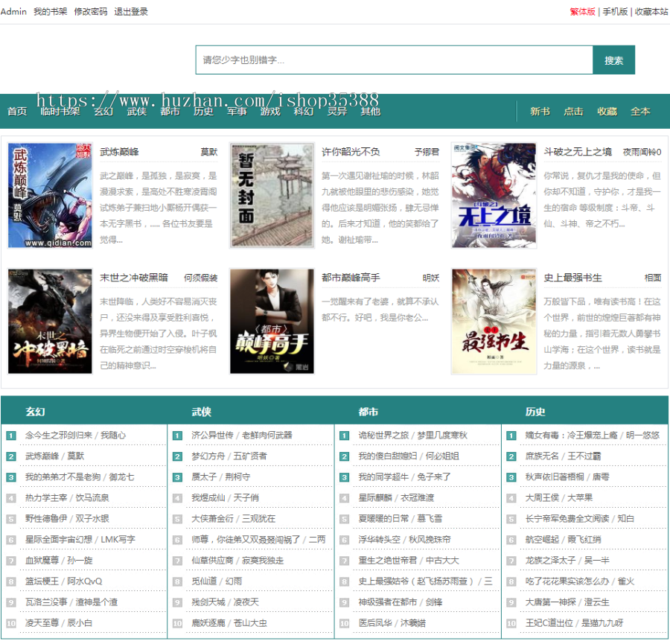
Task: Select the 军事 category in navigation
Action: 237,112
